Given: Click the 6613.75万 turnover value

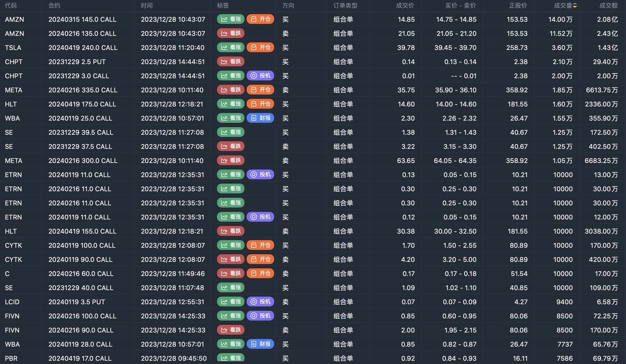Looking at the screenshot, I should 602,90.
